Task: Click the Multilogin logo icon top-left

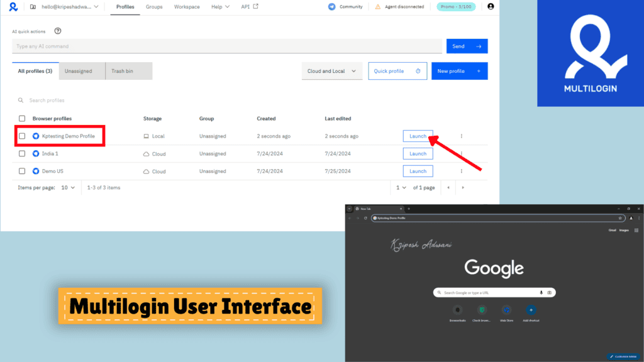Action: click(14, 7)
